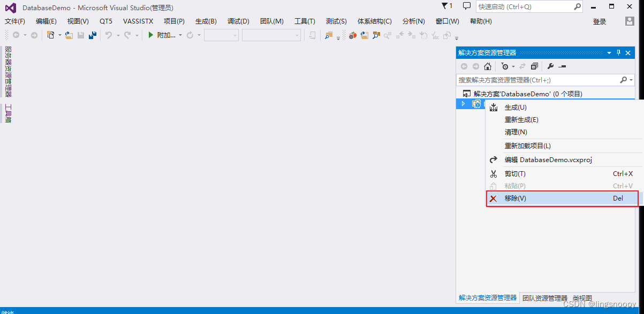Click the 附加... attach button

(x=166, y=35)
